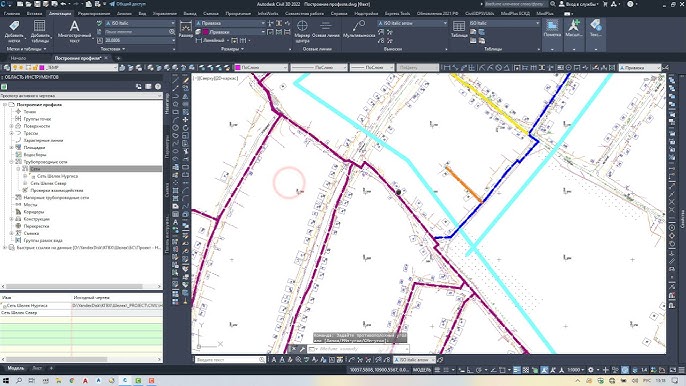Click the Масшт... annotation scale icon

(x=574, y=28)
